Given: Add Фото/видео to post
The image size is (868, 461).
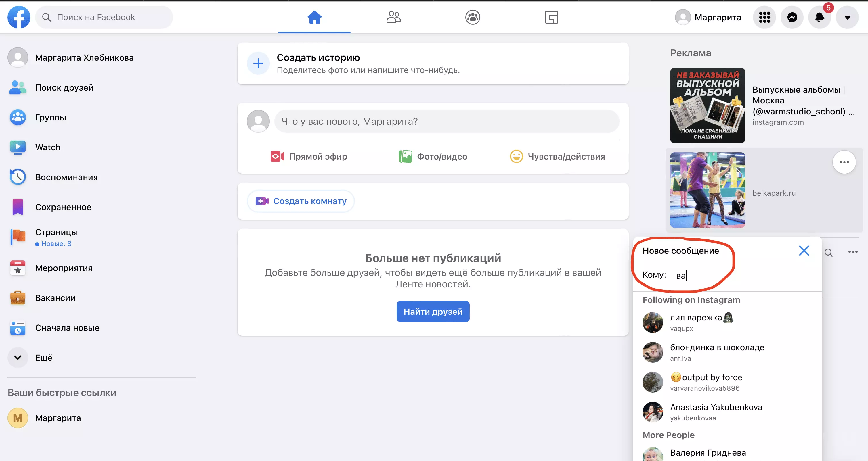Looking at the screenshot, I should [x=433, y=157].
